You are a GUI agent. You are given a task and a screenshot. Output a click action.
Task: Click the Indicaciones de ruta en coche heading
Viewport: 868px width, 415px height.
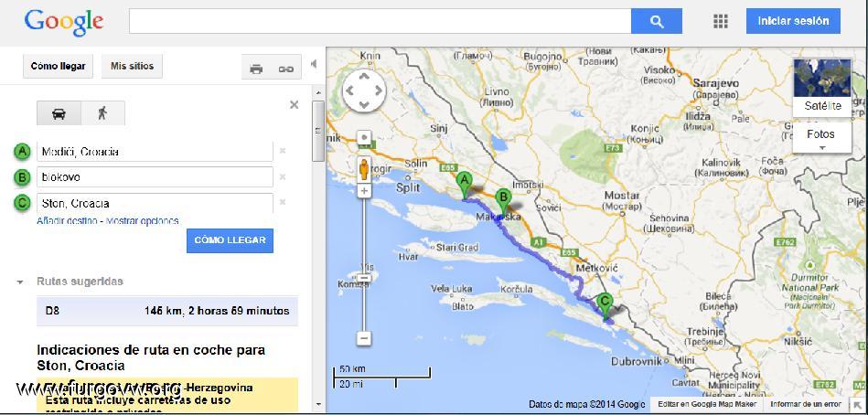pyautogui.click(x=151, y=357)
